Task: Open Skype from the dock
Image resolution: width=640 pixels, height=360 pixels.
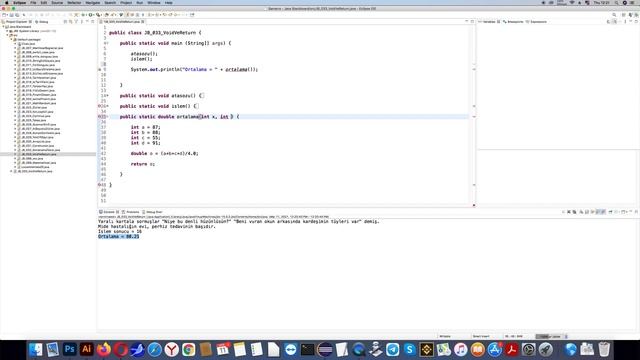Action: (x=409, y=349)
